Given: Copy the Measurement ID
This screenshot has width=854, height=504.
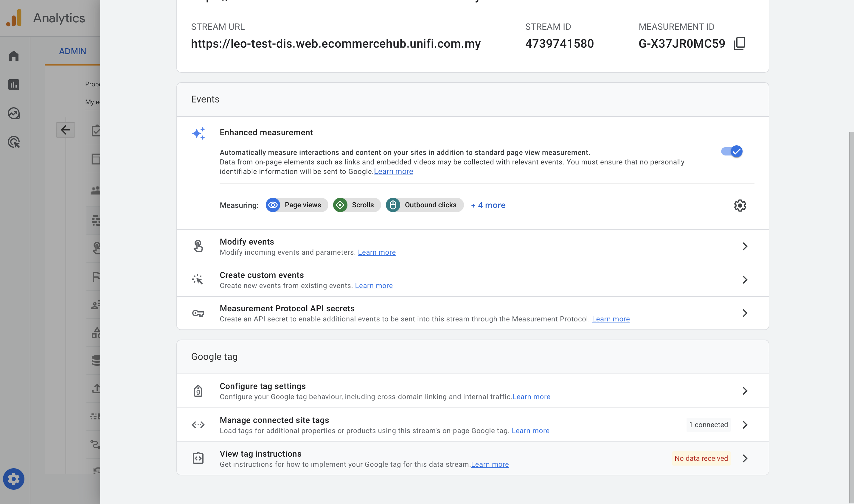Looking at the screenshot, I should pyautogui.click(x=740, y=43).
